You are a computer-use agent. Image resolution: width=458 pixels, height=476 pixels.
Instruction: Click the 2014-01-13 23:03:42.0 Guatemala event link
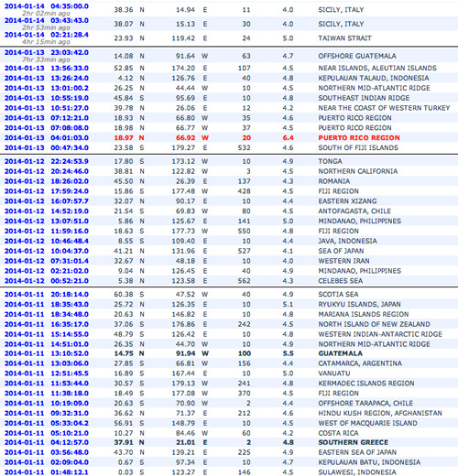pos(47,52)
